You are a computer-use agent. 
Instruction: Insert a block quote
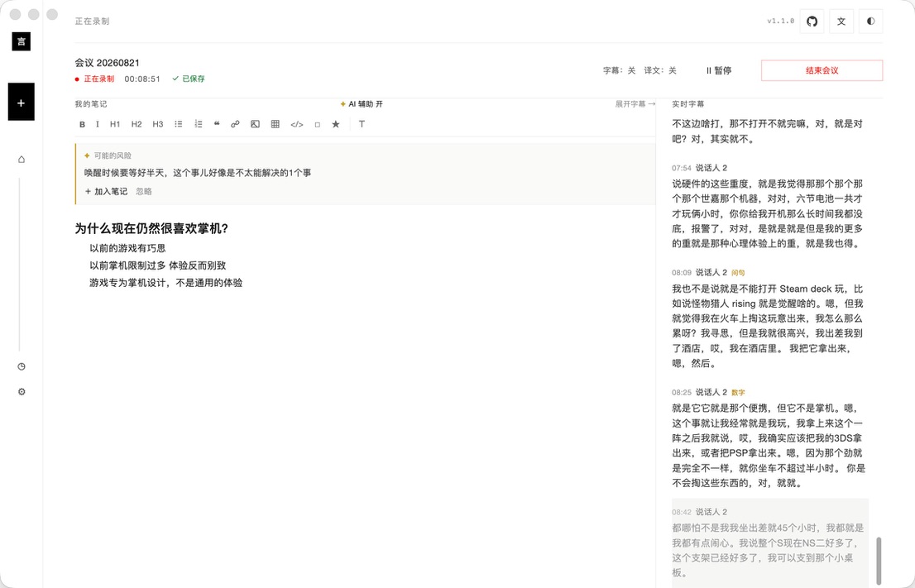217,124
